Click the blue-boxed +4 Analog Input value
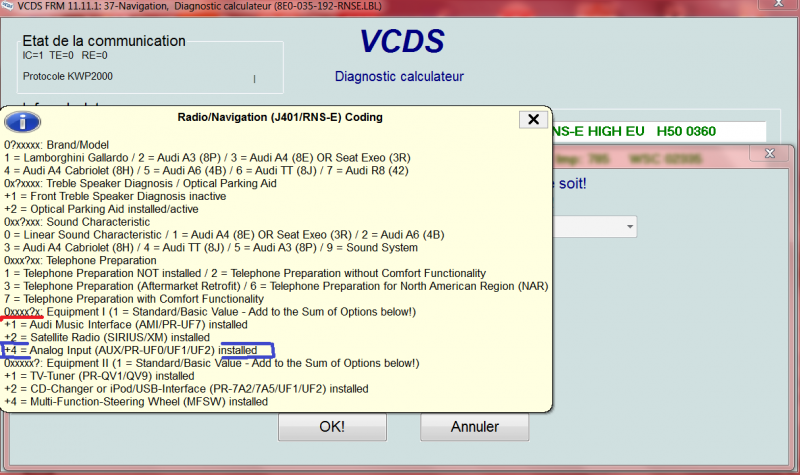 [138, 350]
